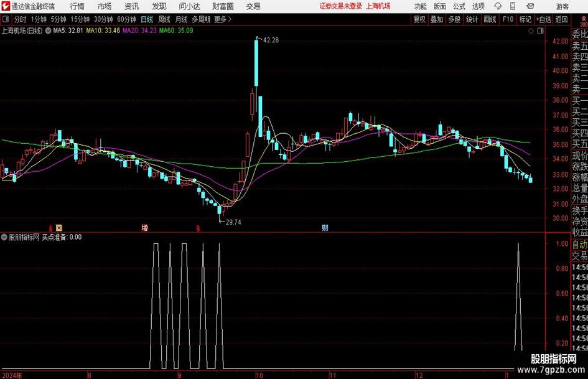Click the red 上海机场 stock name in the title bar

378,6
